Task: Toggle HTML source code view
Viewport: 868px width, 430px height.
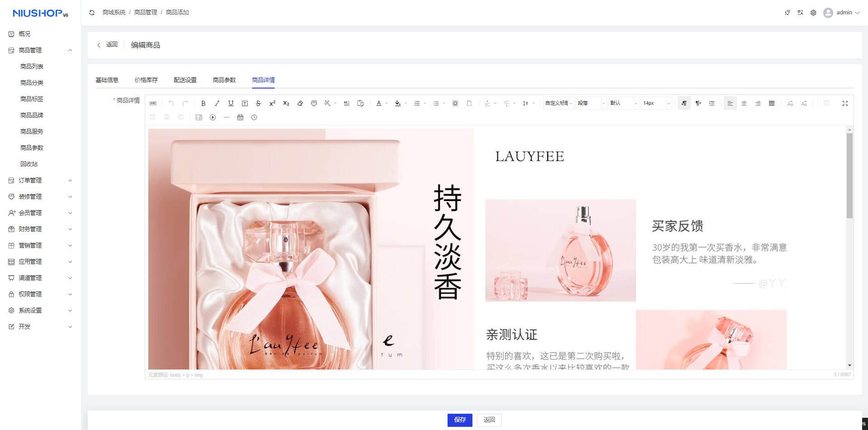Action: (x=153, y=103)
